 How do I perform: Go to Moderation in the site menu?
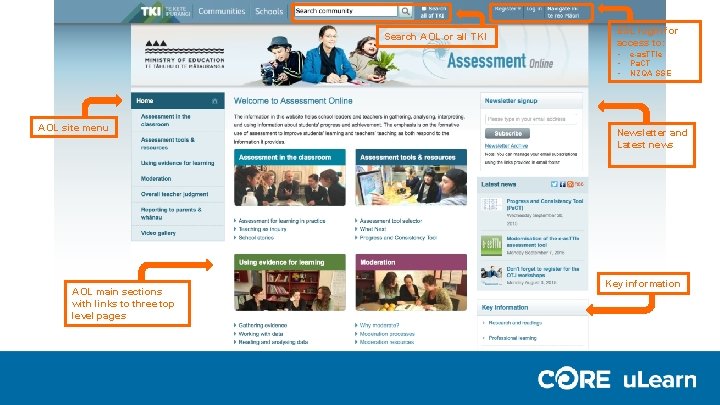(178, 179)
